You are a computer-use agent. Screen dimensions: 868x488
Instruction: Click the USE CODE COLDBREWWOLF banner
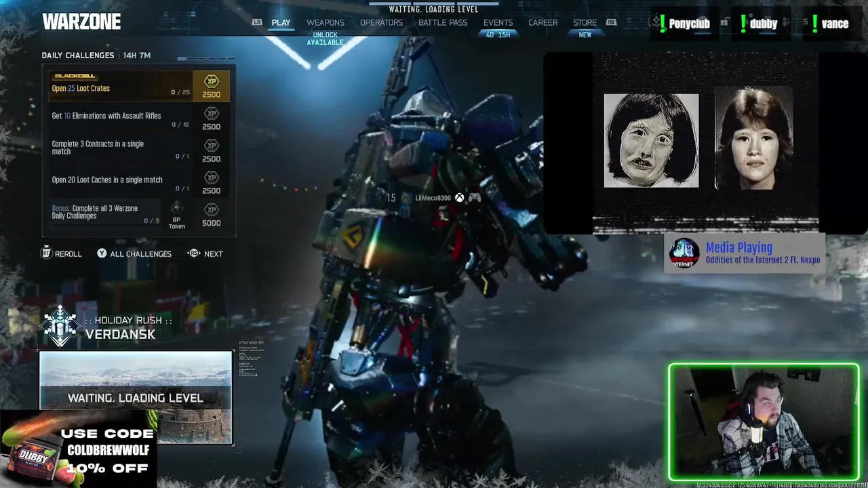[x=107, y=450]
